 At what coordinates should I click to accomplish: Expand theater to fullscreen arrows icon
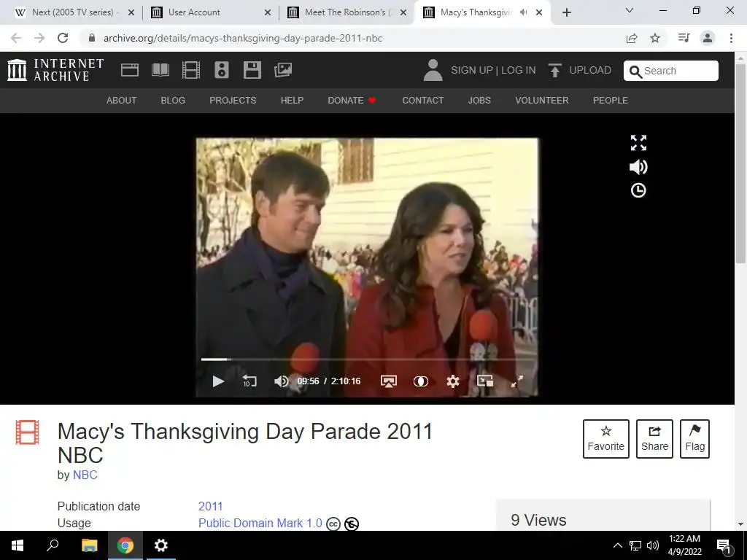[x=638, y=143]
